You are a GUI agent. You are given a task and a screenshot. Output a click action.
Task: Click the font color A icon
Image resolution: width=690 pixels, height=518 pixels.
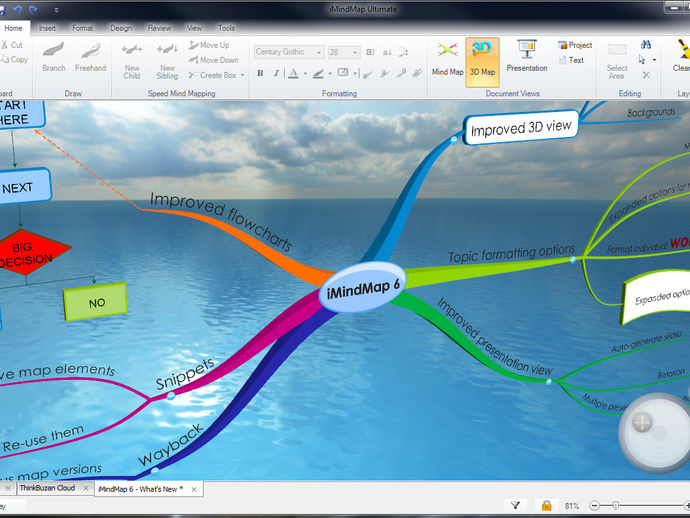pos(294,73)
